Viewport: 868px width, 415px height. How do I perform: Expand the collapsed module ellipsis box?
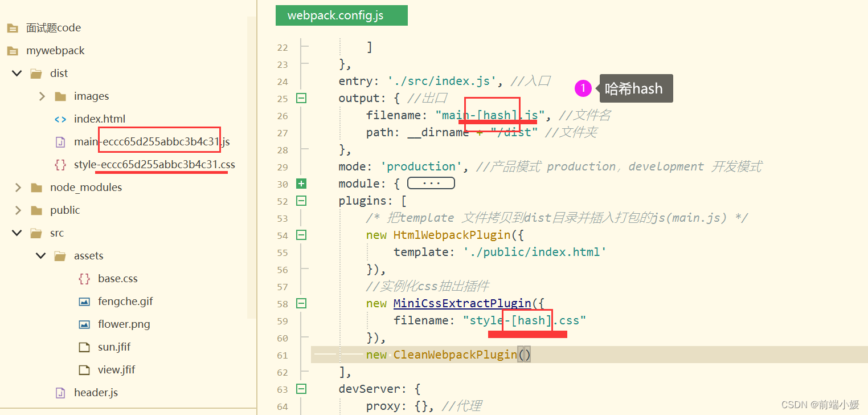[x=431, y=184]
